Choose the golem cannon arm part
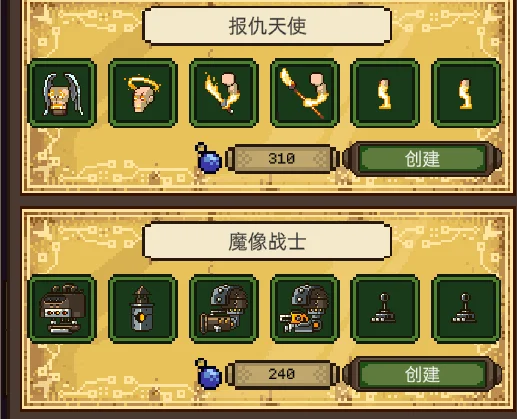The height and width of the screenshot is (419, 517). click(224, 309)
